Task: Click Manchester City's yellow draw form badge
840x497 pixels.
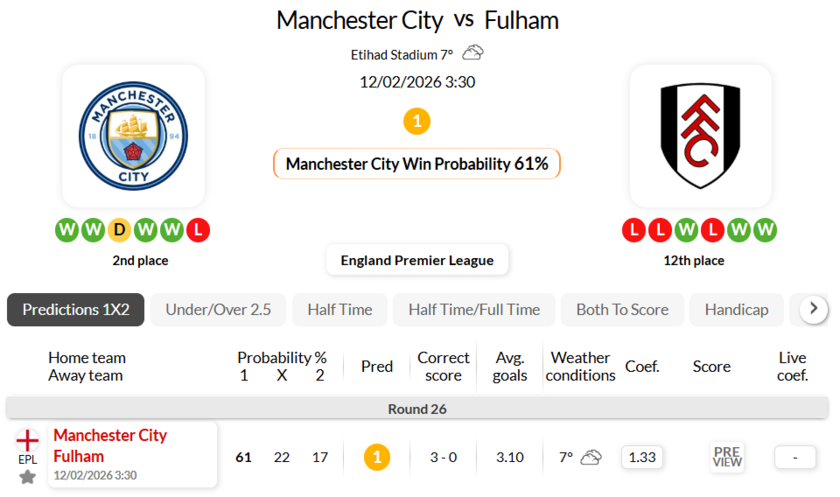Action: (x=119, y=230)
